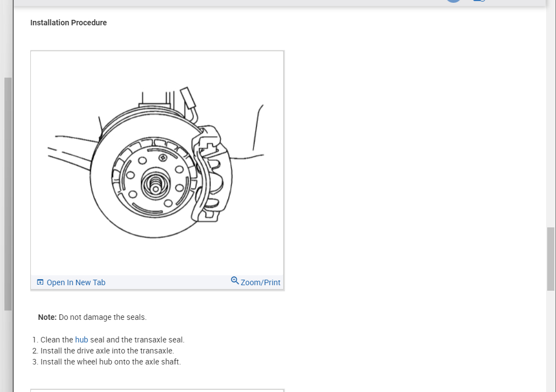The image size is (556, 392).
Task: Click the magnifier icon beside Zoom/Print
Action: pyautogui.click(x=235, y=281)
